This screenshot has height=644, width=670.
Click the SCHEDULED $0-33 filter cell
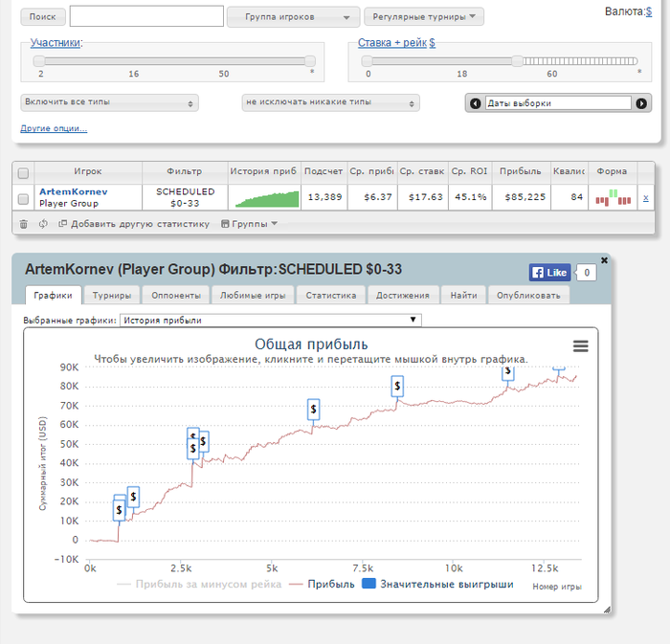click(x=185, y=197)
